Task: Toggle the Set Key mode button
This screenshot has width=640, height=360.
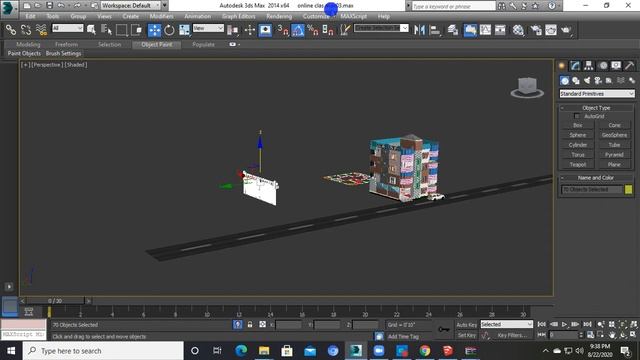Action: point(467,335)
